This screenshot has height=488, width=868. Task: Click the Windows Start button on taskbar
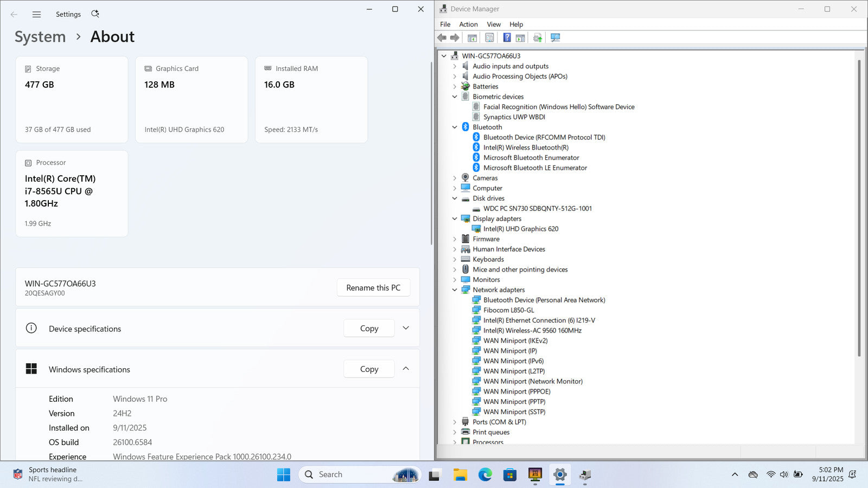284,474
